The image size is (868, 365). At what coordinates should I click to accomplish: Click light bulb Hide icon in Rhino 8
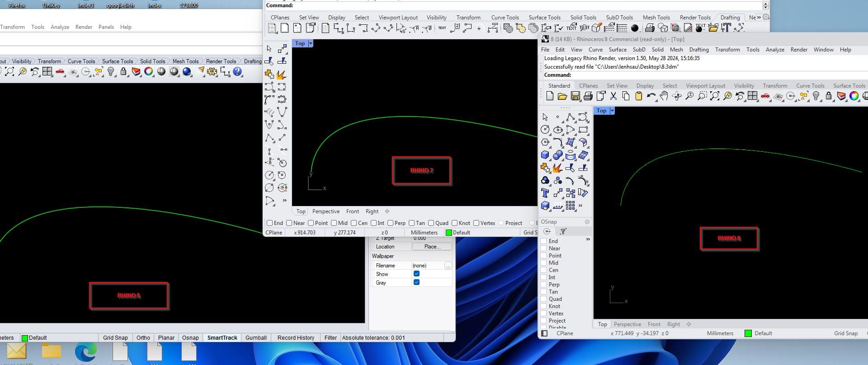point(816,96)
